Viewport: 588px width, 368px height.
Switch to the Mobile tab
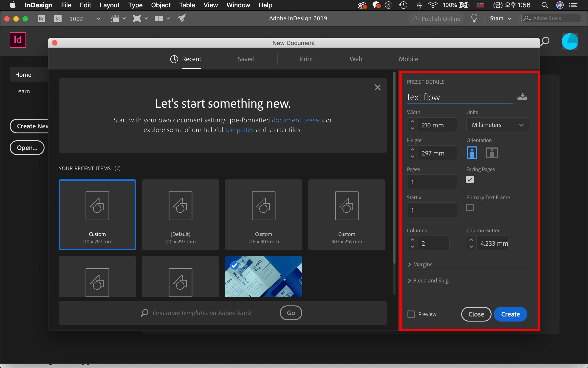(408, 59)
